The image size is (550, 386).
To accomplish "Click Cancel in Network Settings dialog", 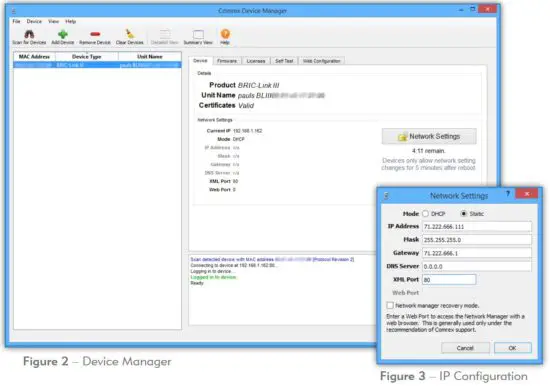I will (465, 348).
